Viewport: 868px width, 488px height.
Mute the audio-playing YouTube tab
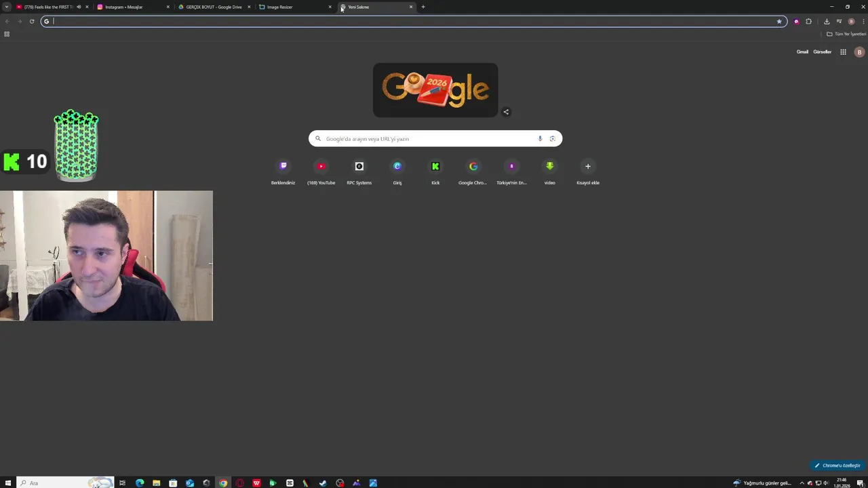(x=79, y=7)
